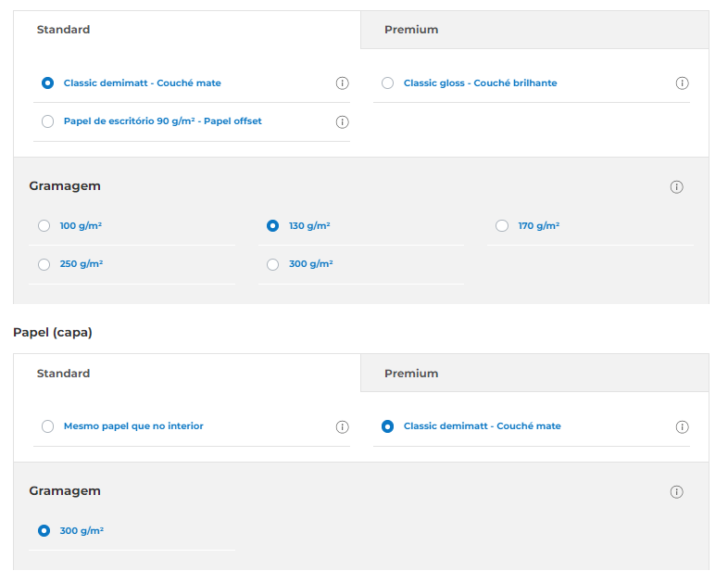Pick the 170 g/m² weight option
This screenshot has height=571, width=728.
(502, 226)
